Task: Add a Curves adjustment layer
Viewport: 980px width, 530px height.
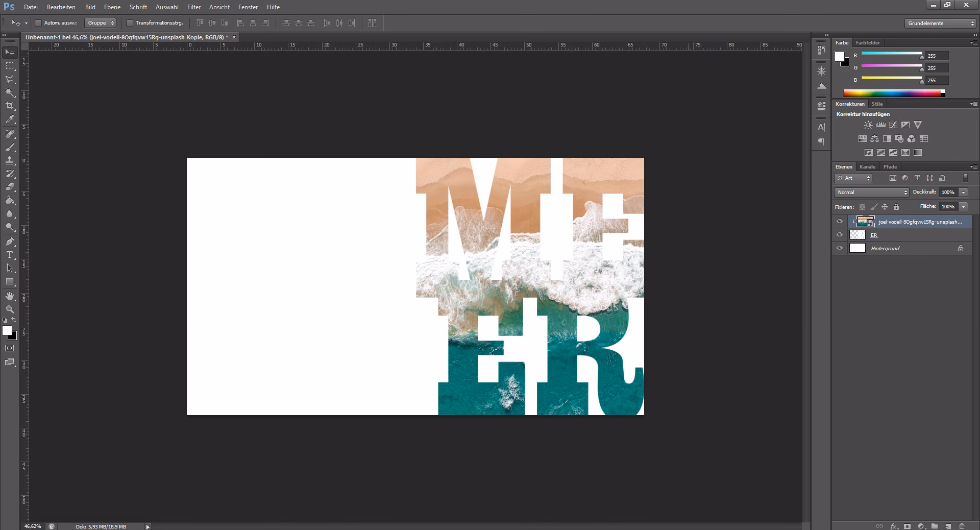Action: coord(893,125)
